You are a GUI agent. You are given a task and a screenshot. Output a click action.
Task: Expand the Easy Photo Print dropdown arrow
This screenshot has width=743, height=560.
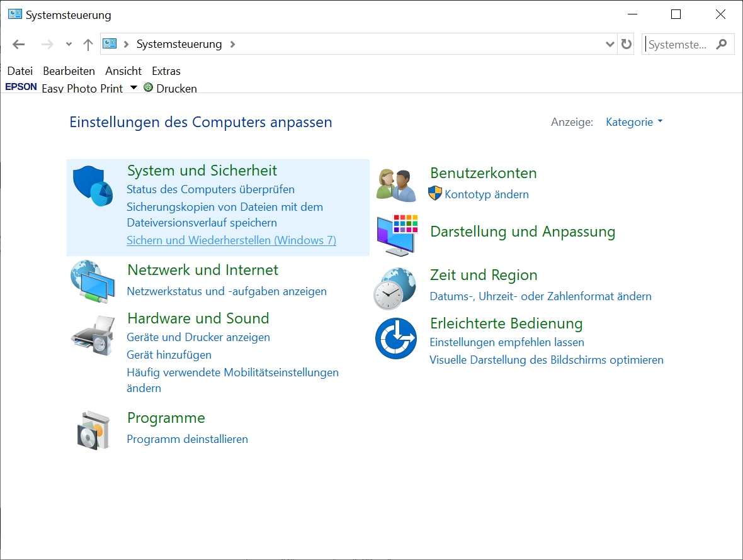pos(133,87)
